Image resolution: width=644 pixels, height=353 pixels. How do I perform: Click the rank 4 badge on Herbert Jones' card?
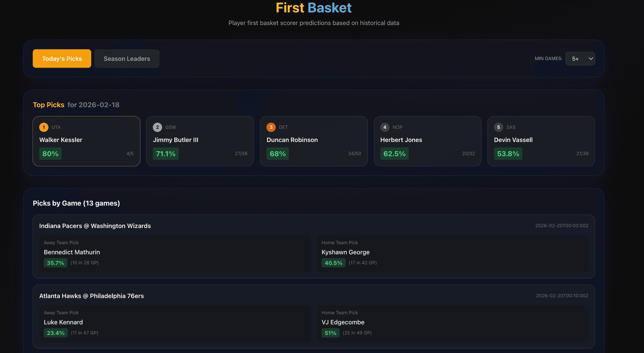(x=385, y=127)
